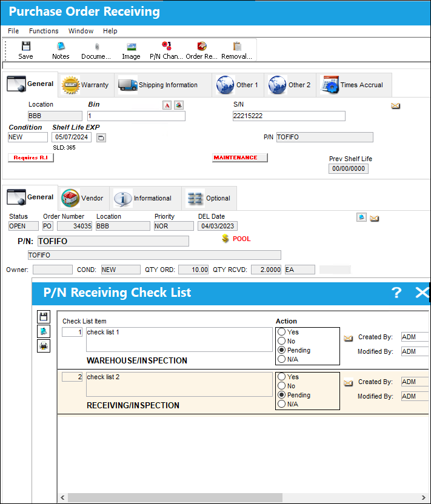Select No for check list 1
The height and width of the screenshot is (504, 431).
pyautogui.click(x=281, y=340)
